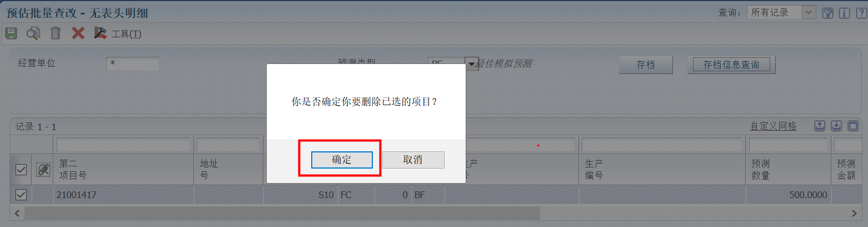The height and width of the screenshot is (227, 868).
Task: Toggle the select-all checkbox in grid header
Action: [x=21, y=170]
